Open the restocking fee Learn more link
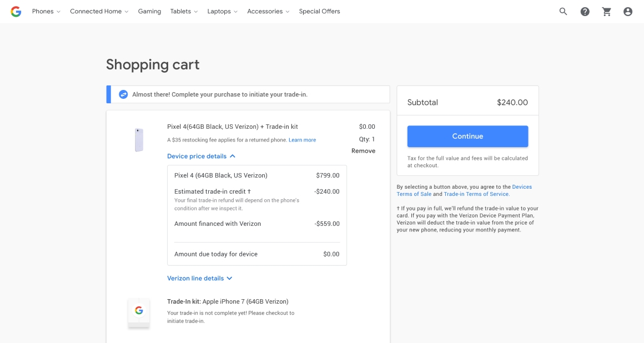The image size is (644, 343). click(302, 140)
